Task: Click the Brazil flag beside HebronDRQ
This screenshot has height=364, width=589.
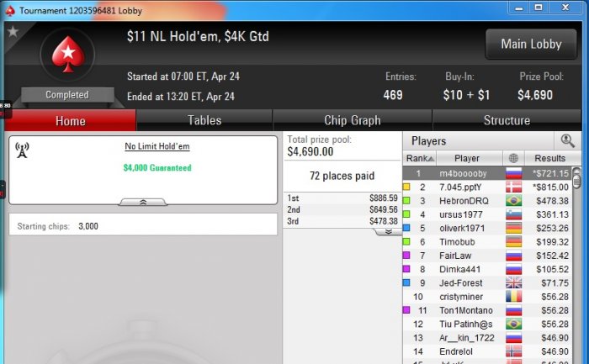Action: [x=513, y=201]
